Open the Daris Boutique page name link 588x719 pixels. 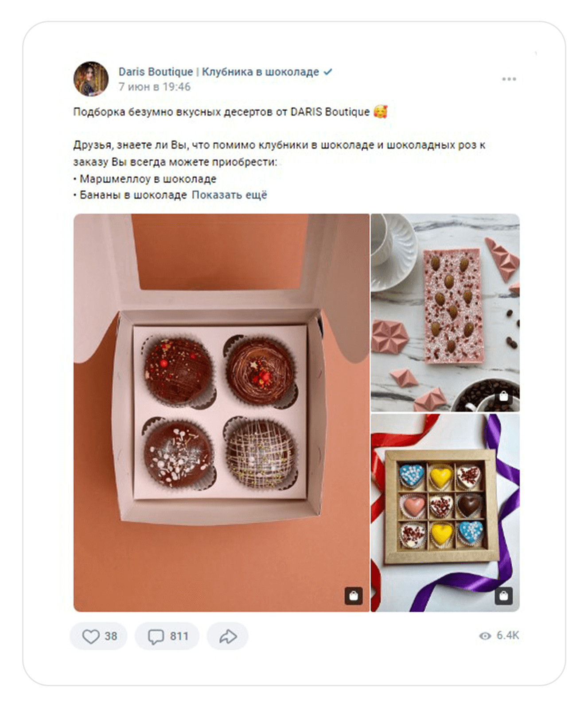(218, 72)
